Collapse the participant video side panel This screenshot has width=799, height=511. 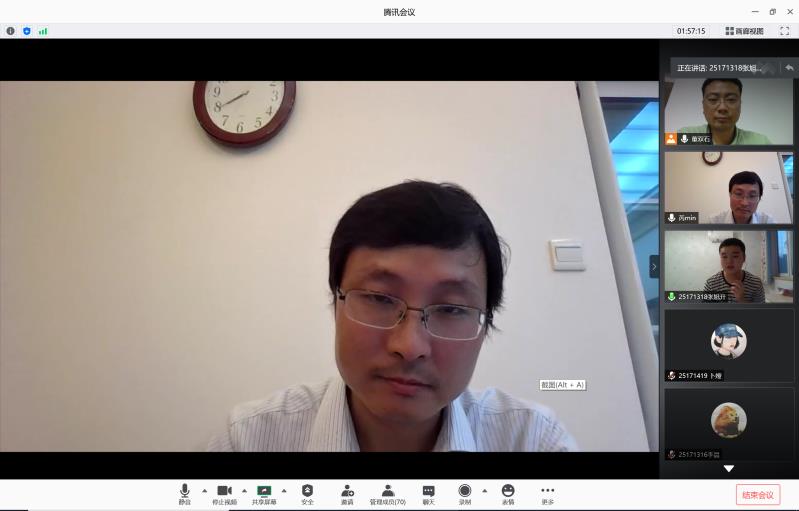(654, 266)
